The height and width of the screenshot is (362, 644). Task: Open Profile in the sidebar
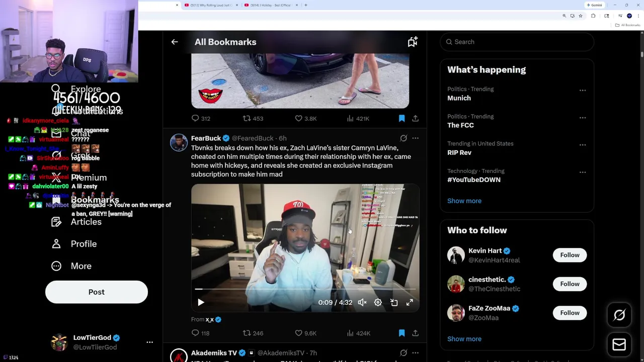84,244
